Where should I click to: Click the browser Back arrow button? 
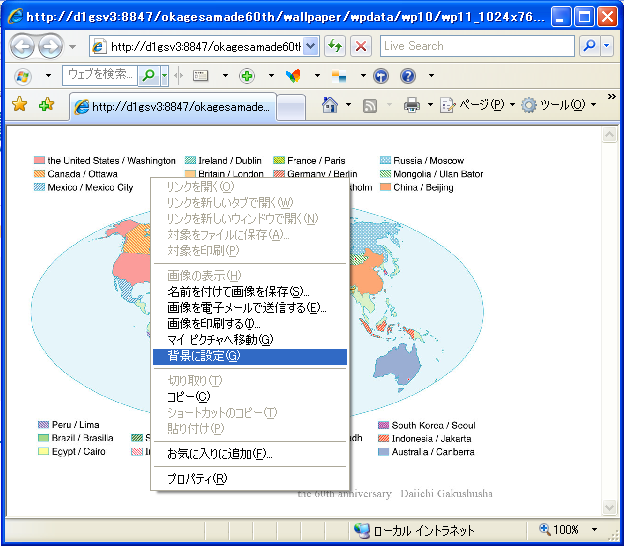click(x=22, y=46)
